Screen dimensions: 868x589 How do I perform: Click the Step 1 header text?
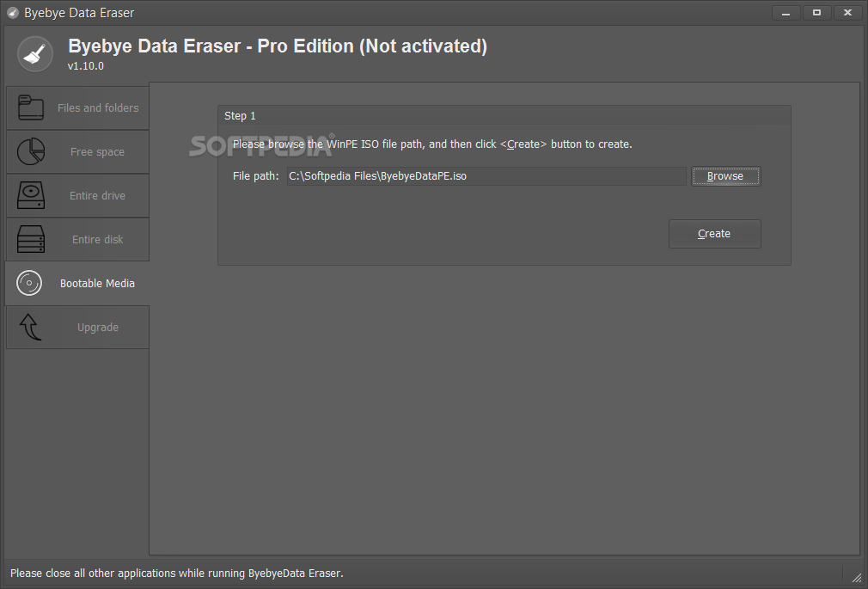pyautogui.click(x=240, y=116)
